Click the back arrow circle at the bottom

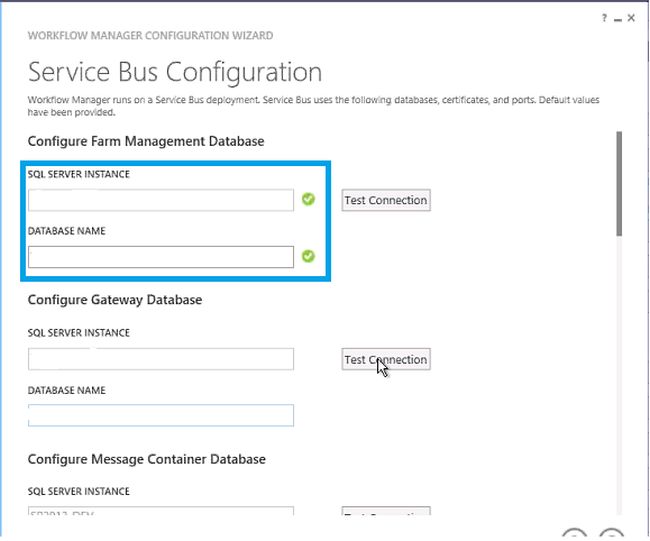pos(575,536)
